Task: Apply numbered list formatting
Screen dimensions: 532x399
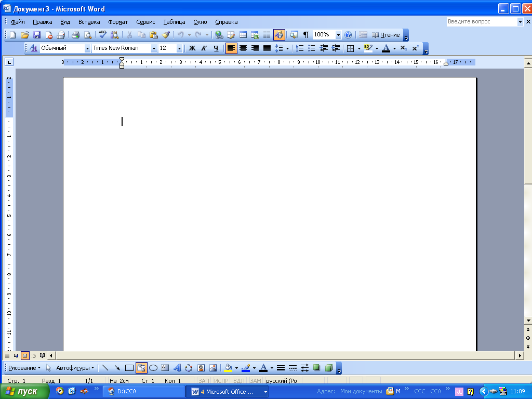Action: click(300, 48)
